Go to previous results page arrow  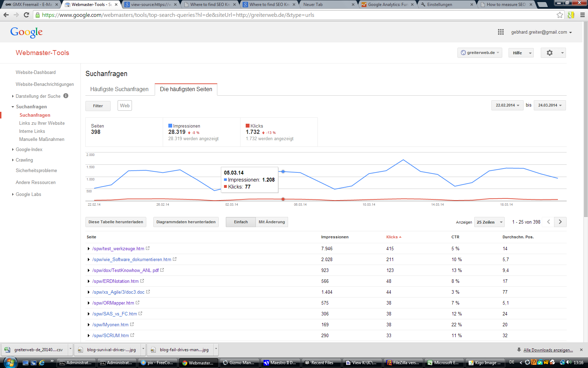click(548, 222)
